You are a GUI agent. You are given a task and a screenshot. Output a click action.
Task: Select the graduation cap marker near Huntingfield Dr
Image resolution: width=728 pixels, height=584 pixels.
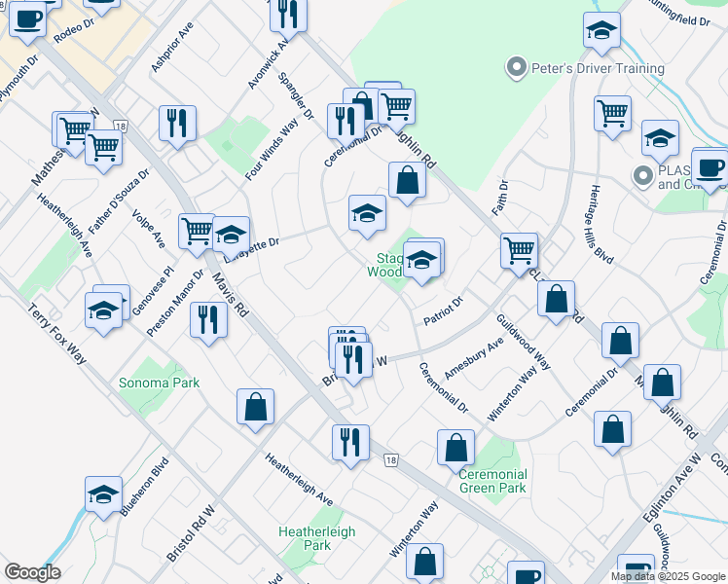601,30
